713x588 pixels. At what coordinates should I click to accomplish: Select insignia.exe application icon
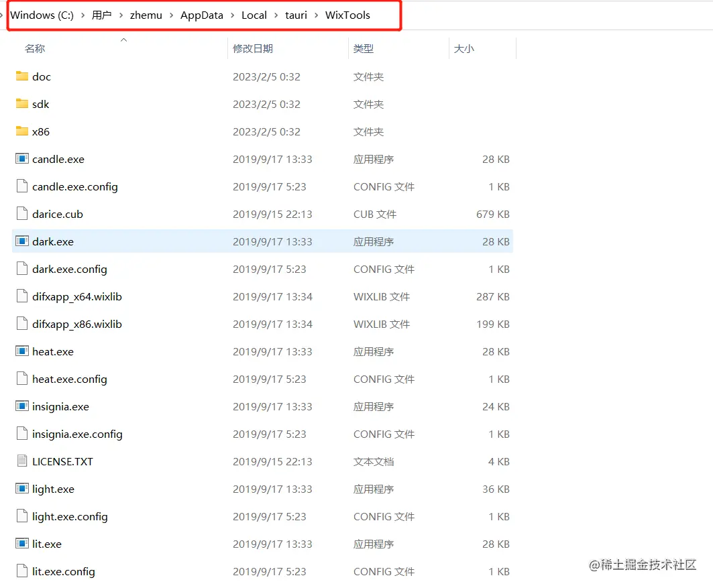click(x=22, y=406)
